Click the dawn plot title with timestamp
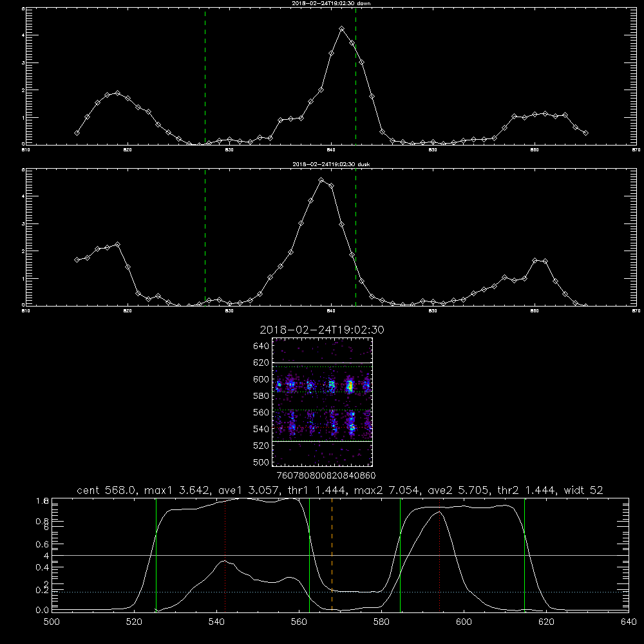This screenshot has width=644, height=644. (331, 3)
